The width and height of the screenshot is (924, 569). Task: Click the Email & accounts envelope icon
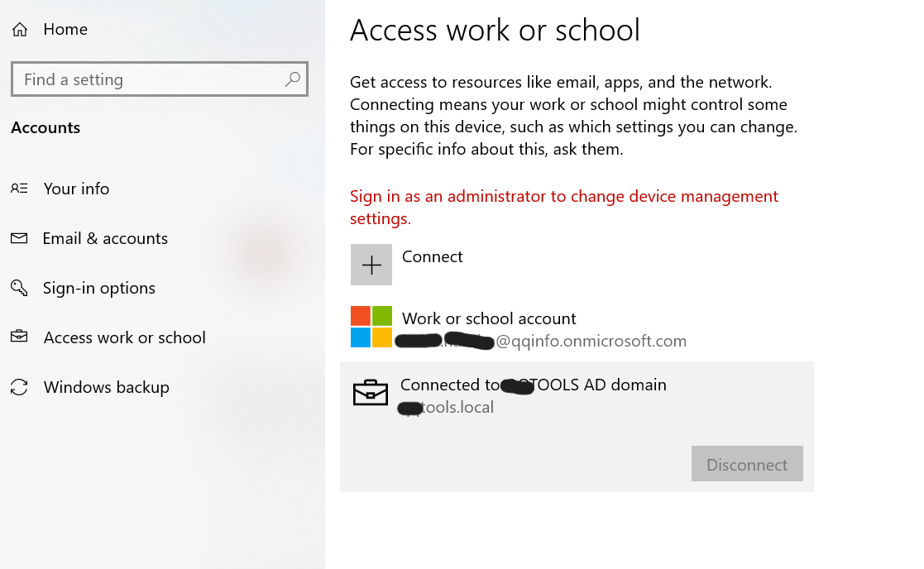(x=20, y=238)
